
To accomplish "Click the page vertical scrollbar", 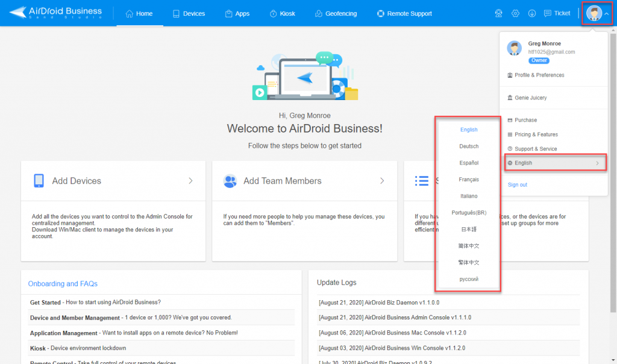I will [613, 173].
